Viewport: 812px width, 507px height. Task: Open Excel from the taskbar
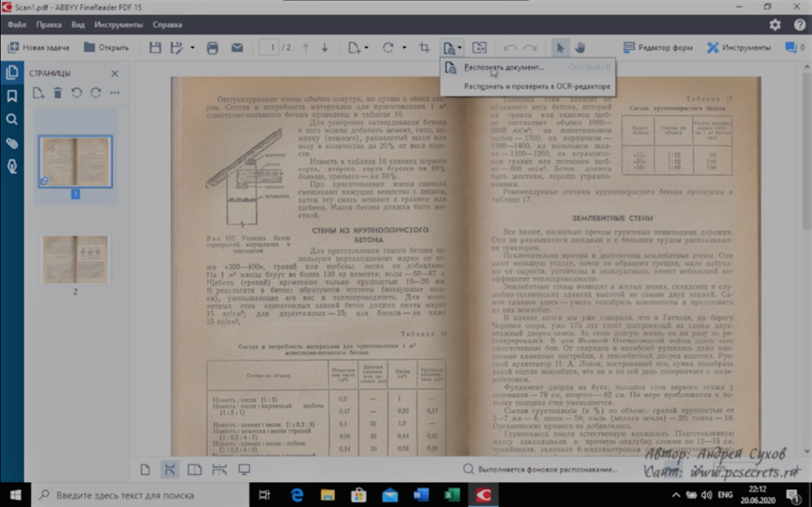tap(452, 495)
